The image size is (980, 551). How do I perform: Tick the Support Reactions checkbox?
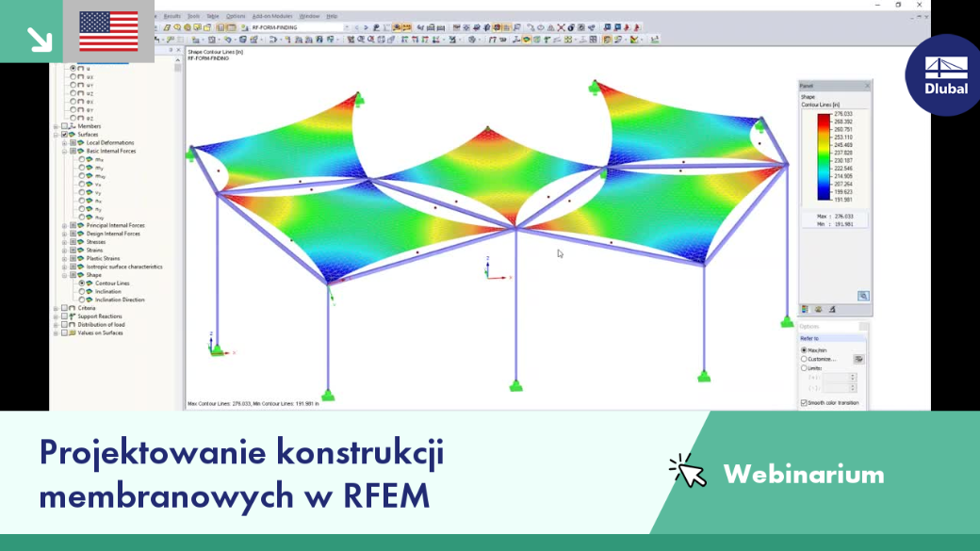(x=64, y=316)
